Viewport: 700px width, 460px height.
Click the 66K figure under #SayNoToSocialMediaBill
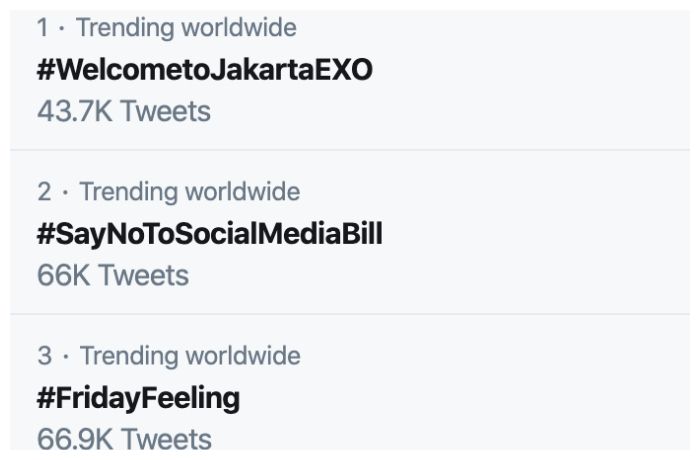coord(62,274)
